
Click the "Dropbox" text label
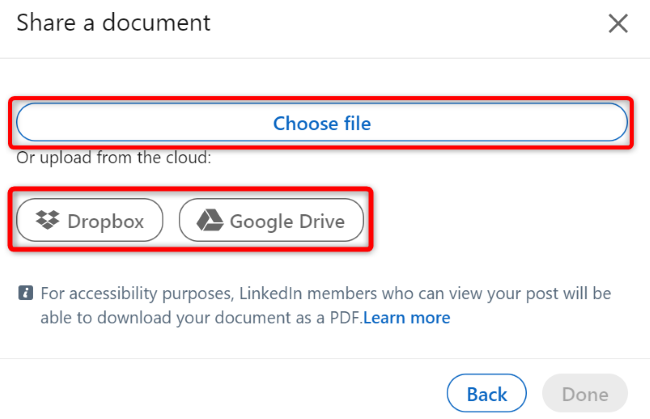(x=106, y=221)
